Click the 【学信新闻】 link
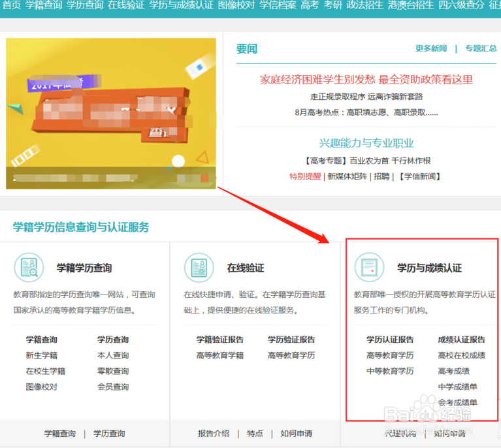The width and height of the screenshot is (501, 448). pyautogui.click(x=420, y=176)
